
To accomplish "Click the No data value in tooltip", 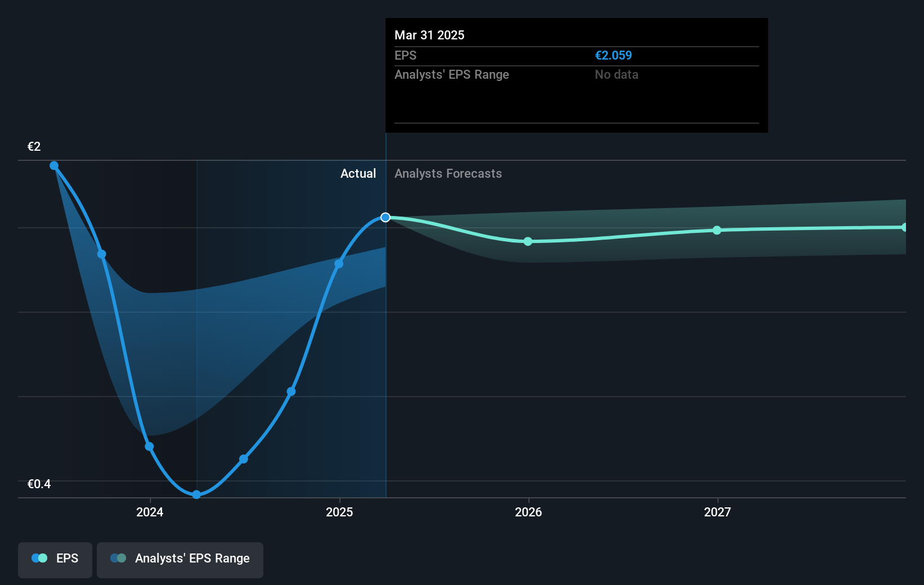I will click(617, 74).
